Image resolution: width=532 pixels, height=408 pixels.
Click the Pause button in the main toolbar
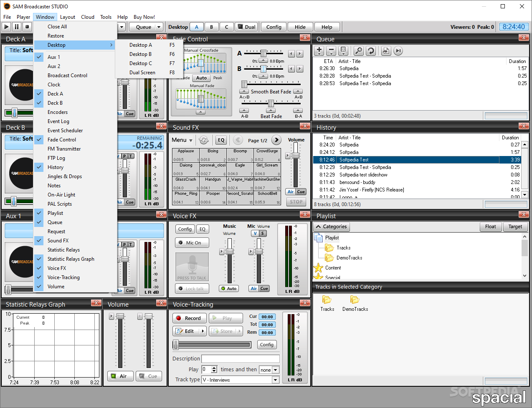click(x=17, y=27)
